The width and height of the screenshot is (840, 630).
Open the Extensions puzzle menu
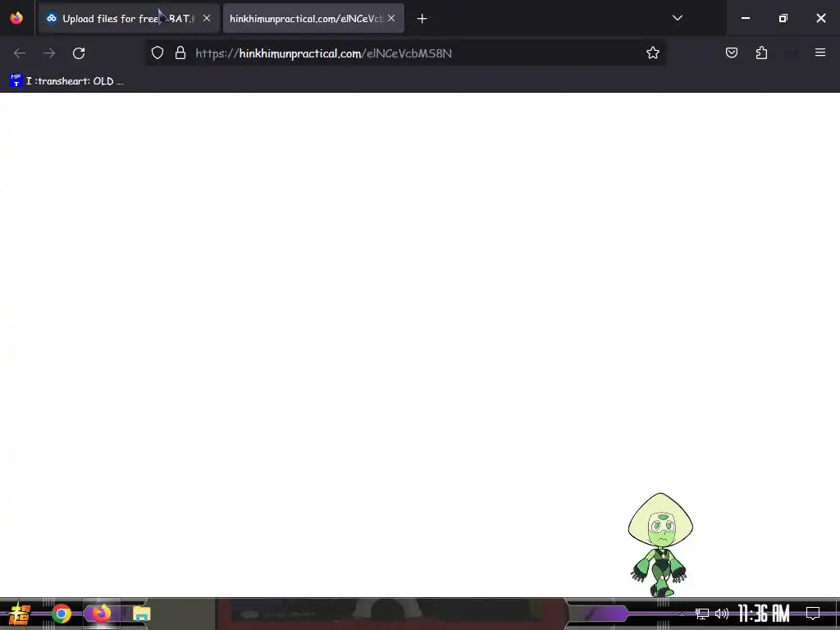[x=762, y=52]
